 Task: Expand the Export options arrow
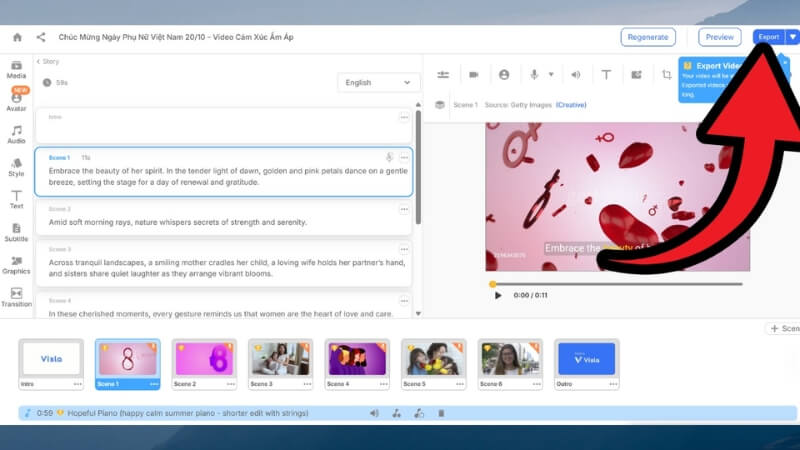pos(792,37)
